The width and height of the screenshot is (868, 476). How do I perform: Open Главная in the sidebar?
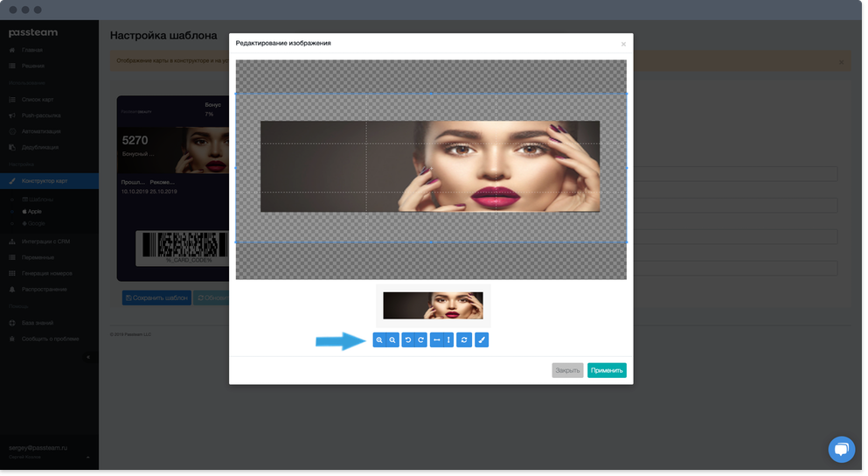pos(32,50)
